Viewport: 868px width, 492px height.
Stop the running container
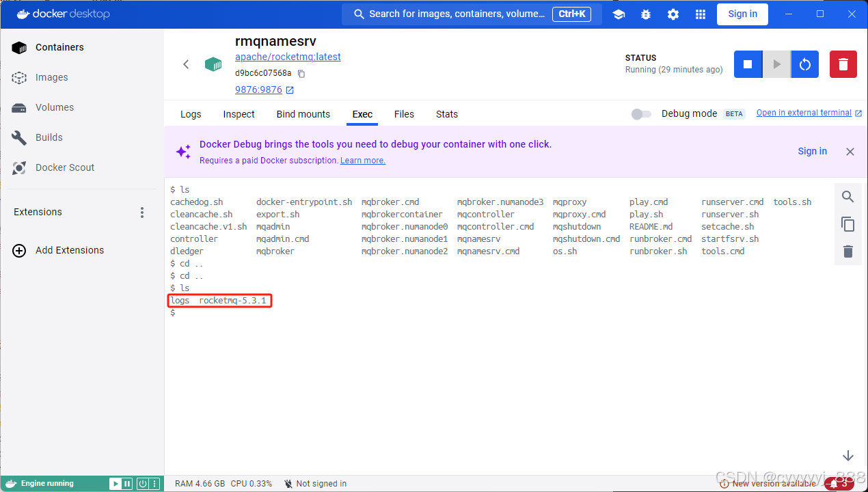[748, 64]
